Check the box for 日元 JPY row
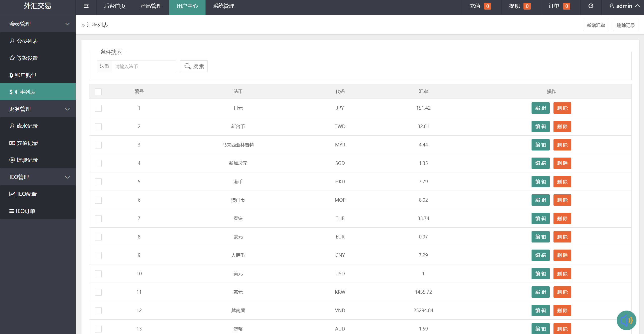Image resolution: width=644 pixels, height=334 pixels. [98, 108]
